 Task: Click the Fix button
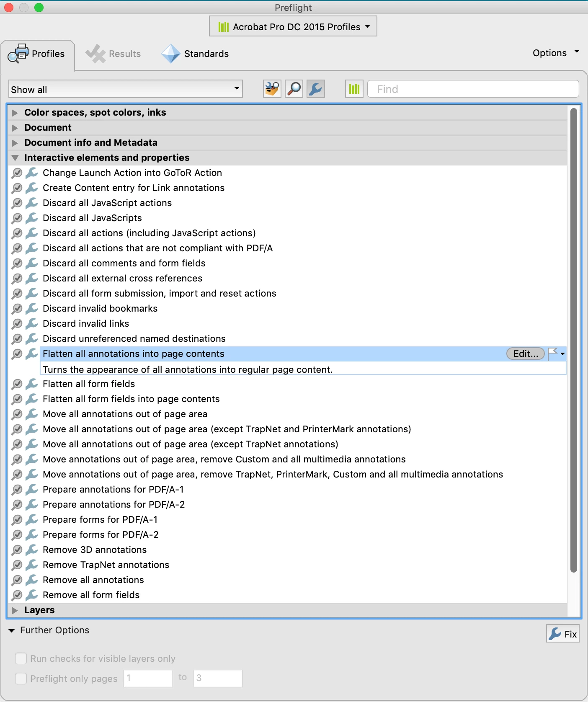point(563,633)
